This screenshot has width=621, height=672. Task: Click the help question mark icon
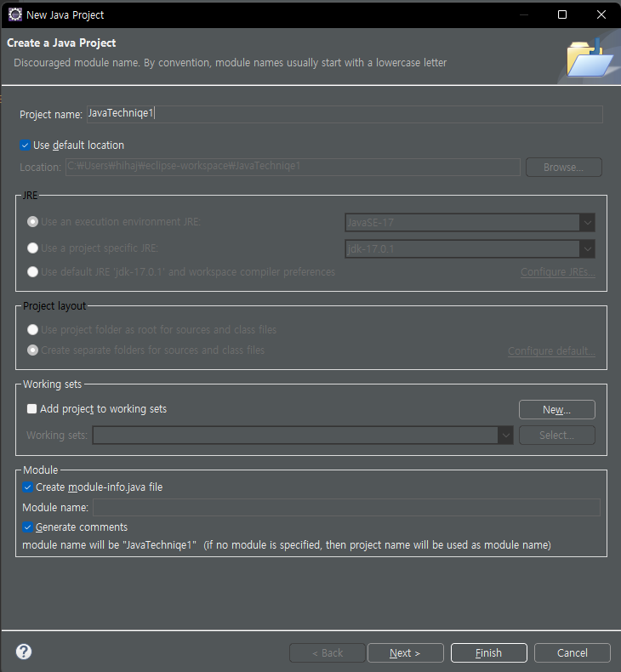tap(24, 652)
